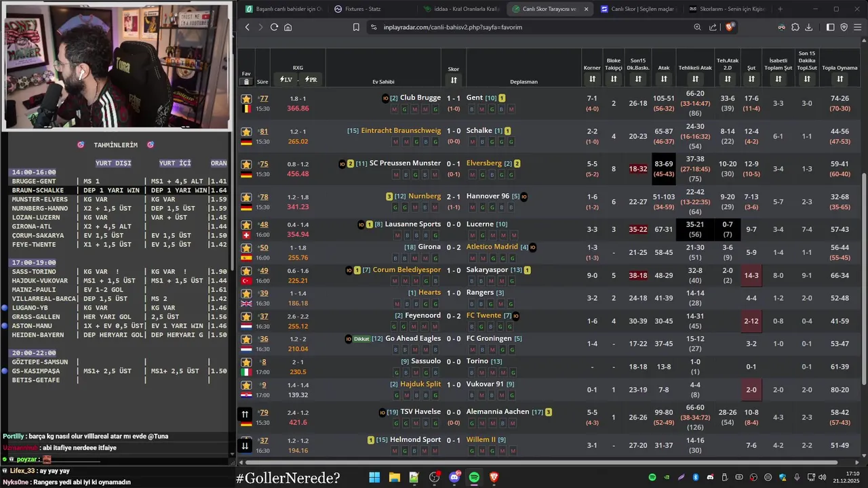Open the browser extensions puzzle icon
868x488 pixels.
pos(795,27)
